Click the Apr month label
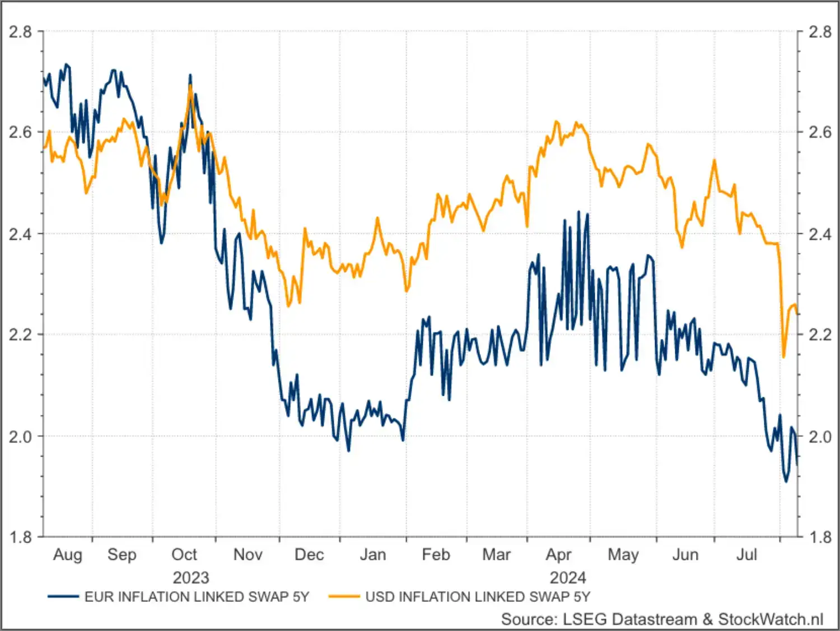The width and height of the screenshot is (840, 631). point(558,555)
